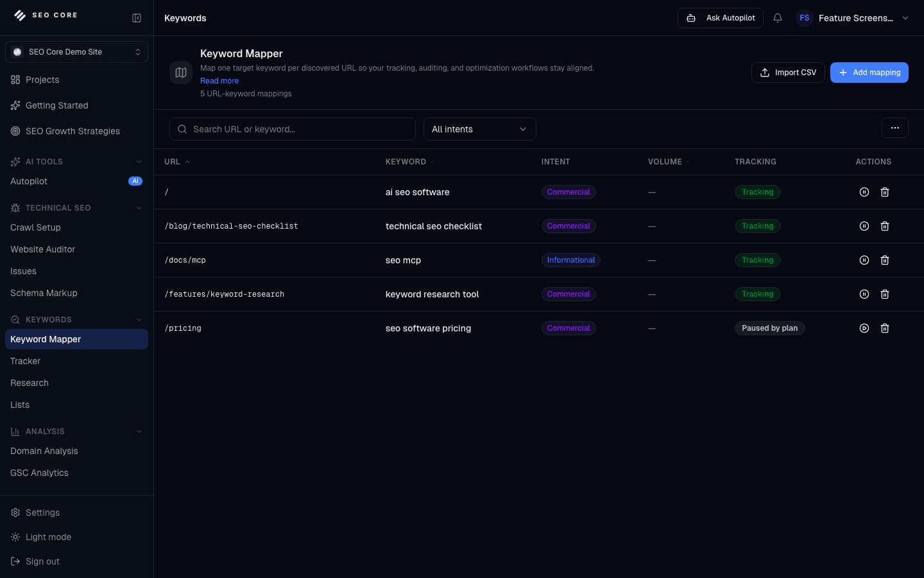Click the FS user avatar
Image resolution: width=924 pixels, height=578 pixels.
tap(805, 18)
